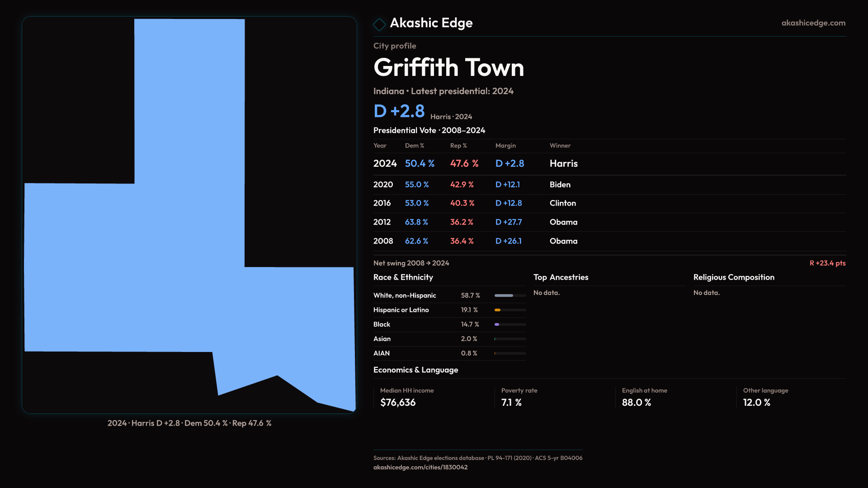868x488 pixels.
Task: Click the orange Hispanic or Latino bar
Action: pyautogui.click(x=498, y=310)
